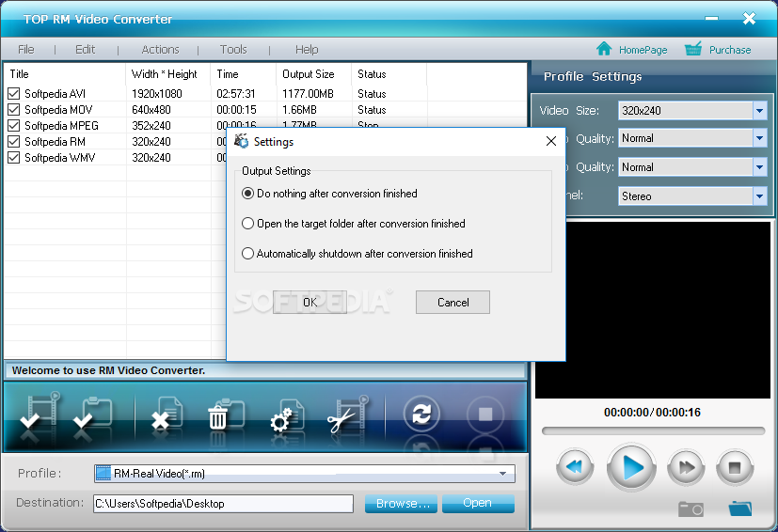Click the Add Folder checkmark icon
The height and width of the screenshot is (532, 778).
[93, 413]
